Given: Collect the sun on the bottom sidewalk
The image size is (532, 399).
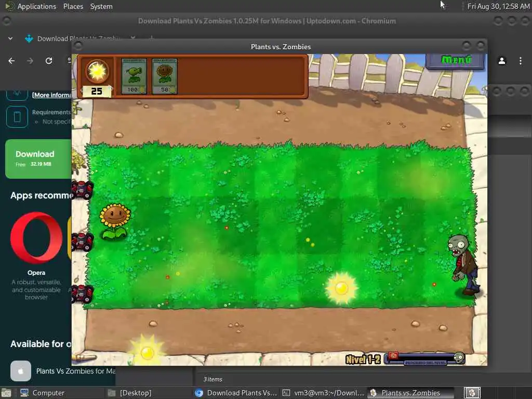Looking at the screenshot, I should 147,351.
